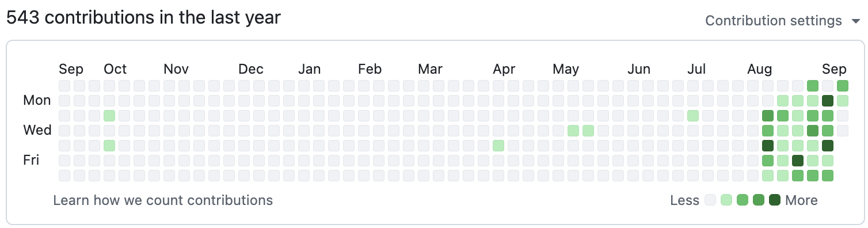
Task: Open the Contribution settings dropdown
Action: click(x=782, y=21)
